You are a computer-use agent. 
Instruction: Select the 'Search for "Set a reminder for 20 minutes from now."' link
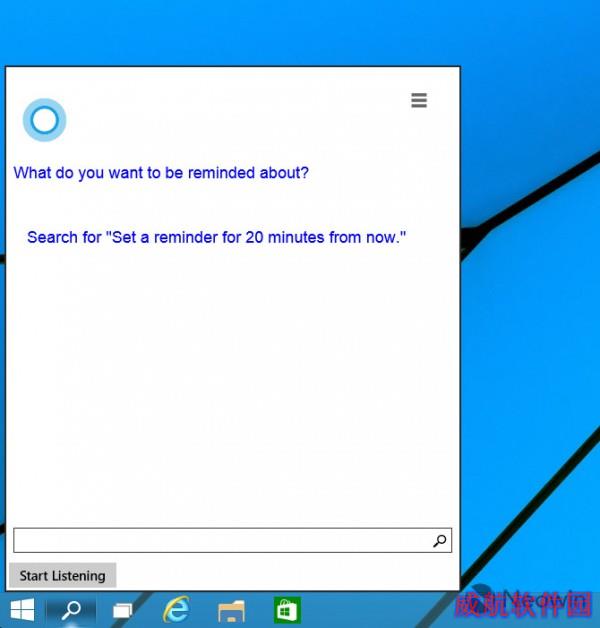(216, 237)
